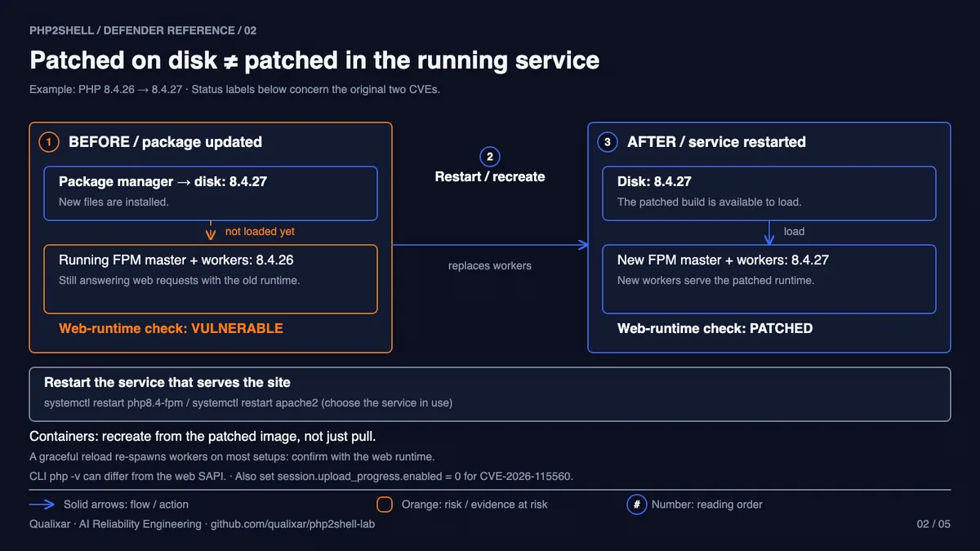Click the 'Restart / recreate' step label

click(490, 176)
